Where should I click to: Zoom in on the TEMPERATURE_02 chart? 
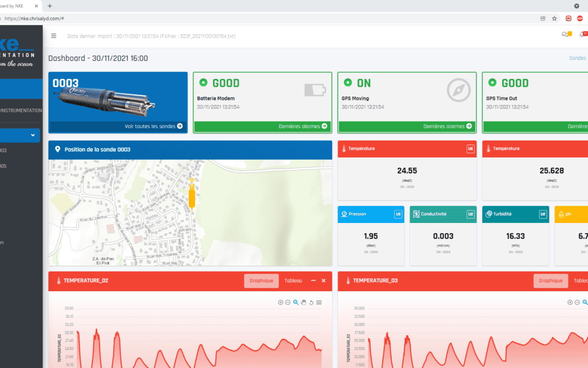point(280,302)
